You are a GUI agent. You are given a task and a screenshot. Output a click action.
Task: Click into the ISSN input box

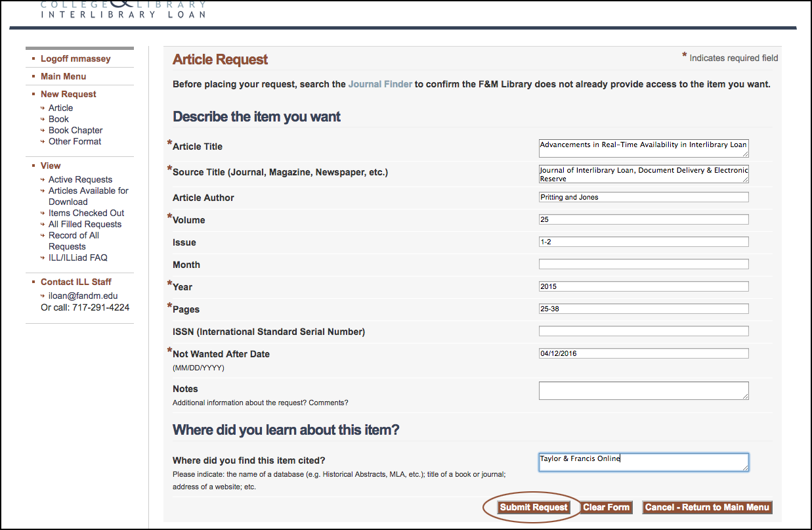pyautogui.click(x=643, y=330)
